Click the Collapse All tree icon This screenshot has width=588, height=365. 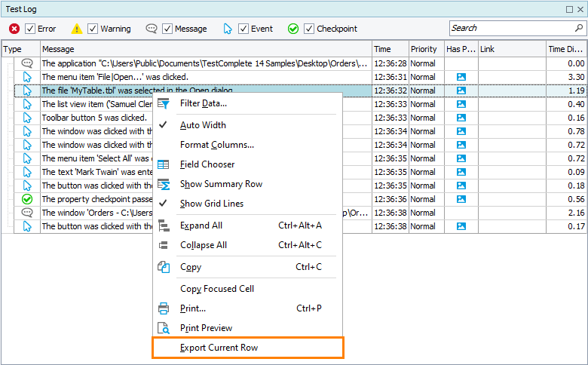pyautogui.click(x=164, y=245)
